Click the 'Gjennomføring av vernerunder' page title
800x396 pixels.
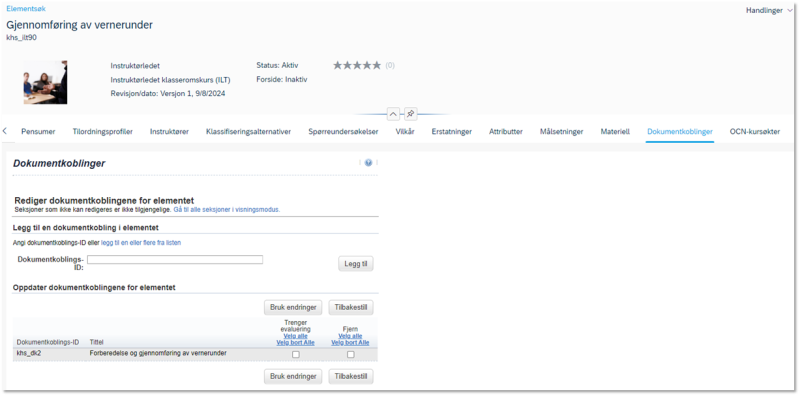click(x=79, y=25)
